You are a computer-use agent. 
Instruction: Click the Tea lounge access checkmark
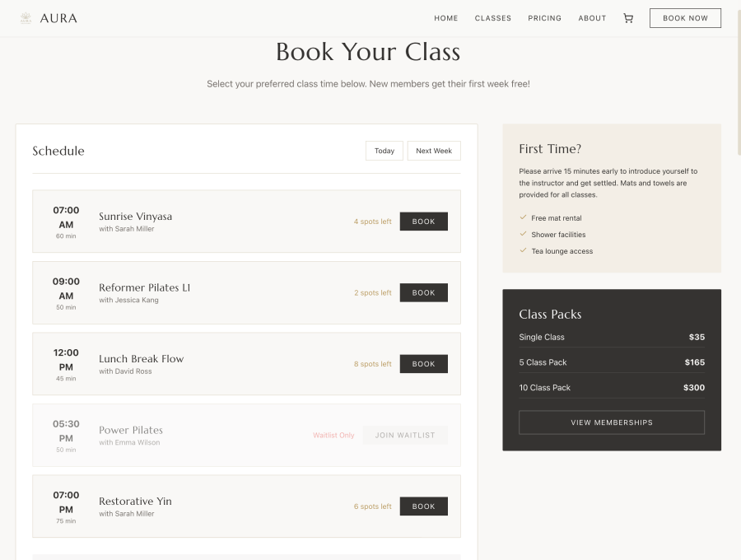[524, 251]
